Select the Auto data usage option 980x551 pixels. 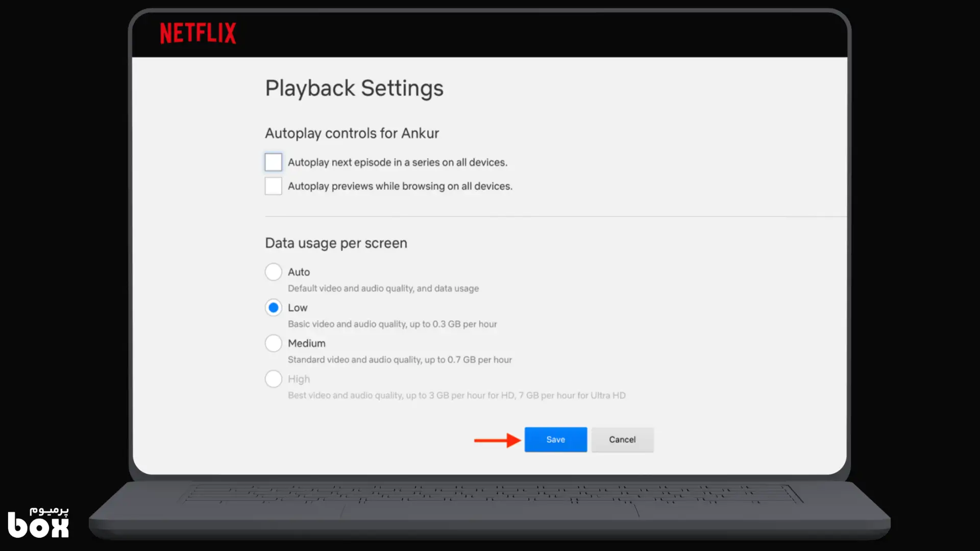pos(273,272)
